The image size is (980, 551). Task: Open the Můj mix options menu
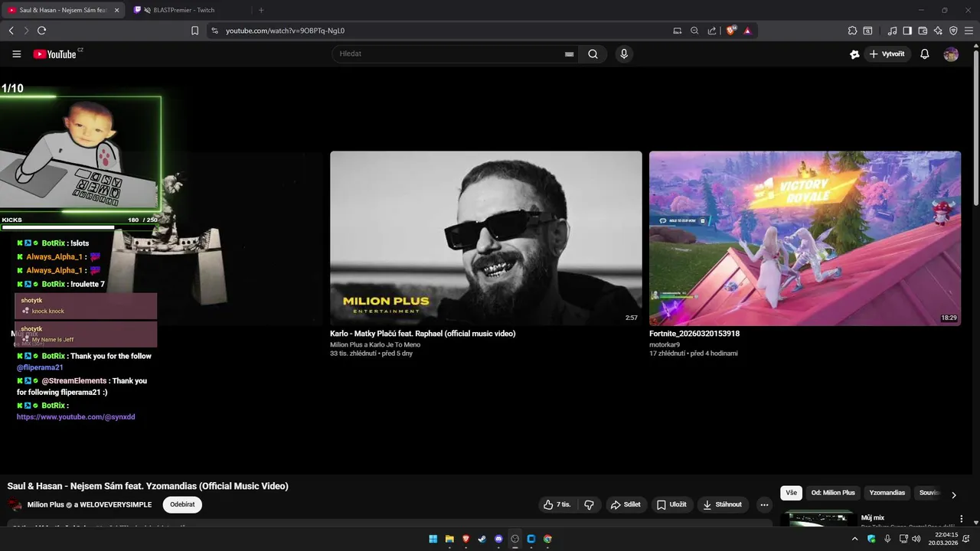(x=962, y=519)
